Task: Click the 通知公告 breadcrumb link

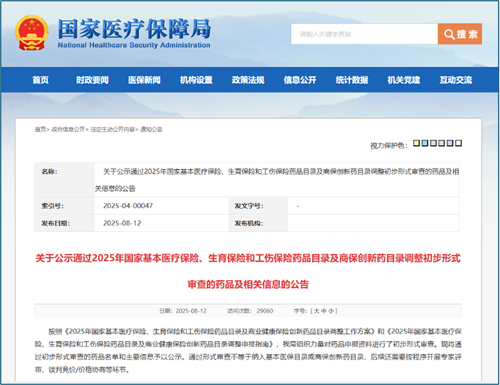Action: pos(151,129)
